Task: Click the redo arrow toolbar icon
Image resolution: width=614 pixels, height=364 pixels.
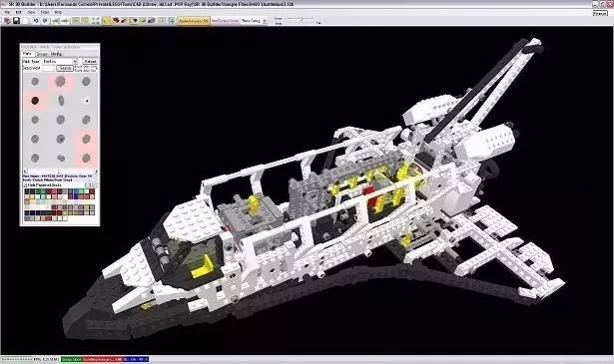Action: tap(45, 20)
